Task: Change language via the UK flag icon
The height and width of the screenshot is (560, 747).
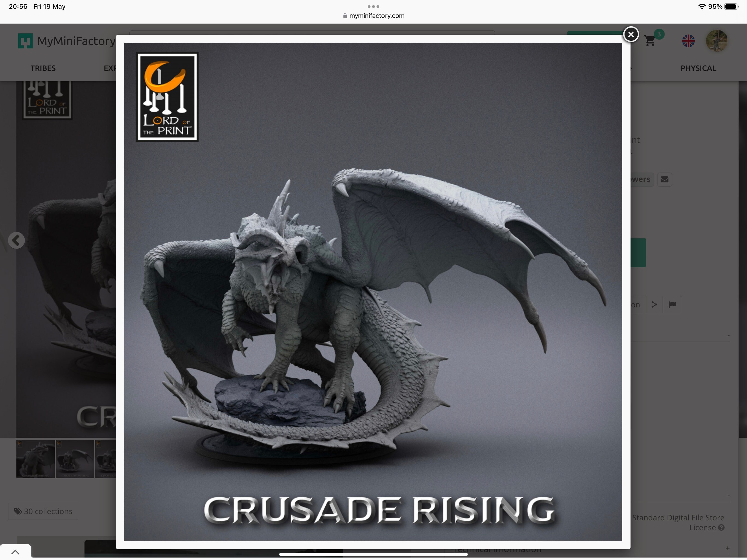Action: 688,40
